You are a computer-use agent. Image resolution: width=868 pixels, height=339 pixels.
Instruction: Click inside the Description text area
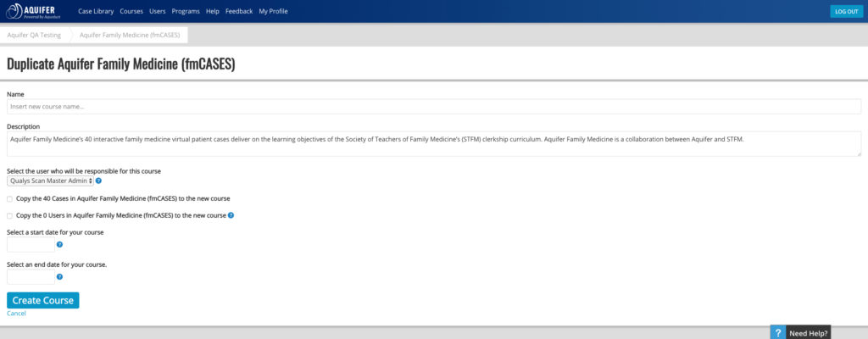point(434,144)
